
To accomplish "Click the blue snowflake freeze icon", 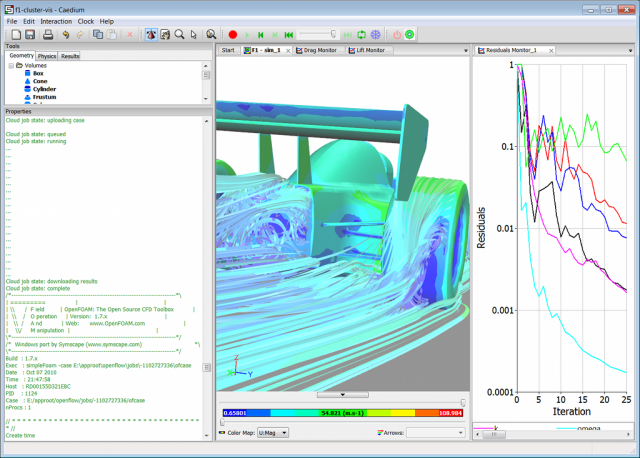I will 376,35.
